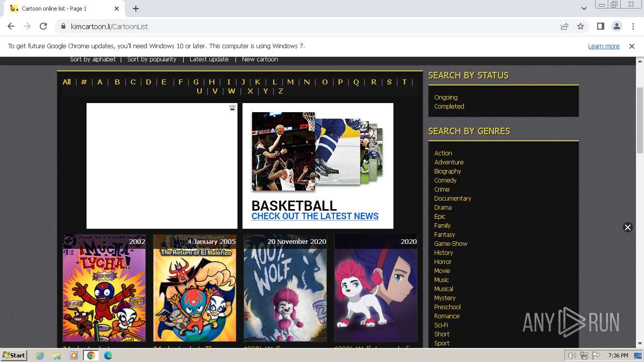Browse the Documentary genre
Viewport: 644px width, 362px height.
point(453,199)
